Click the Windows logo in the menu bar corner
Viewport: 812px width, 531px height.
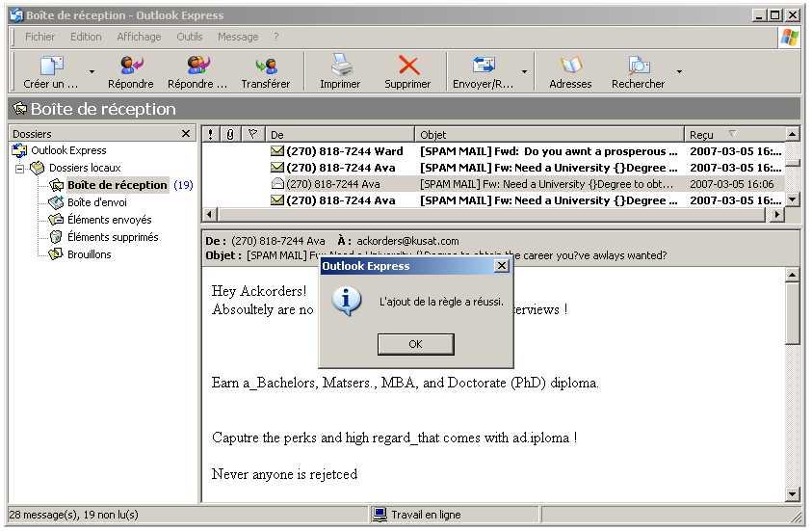point(790,38)
